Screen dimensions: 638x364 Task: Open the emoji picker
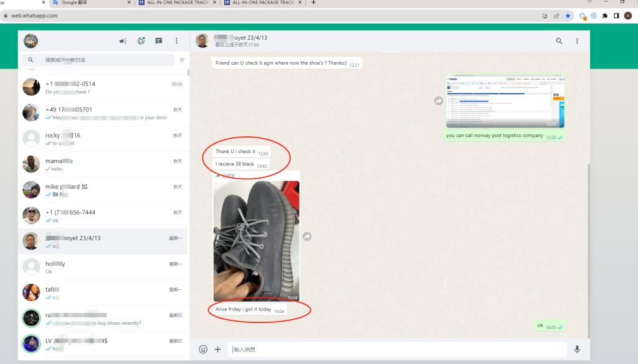tap(203, 350)
